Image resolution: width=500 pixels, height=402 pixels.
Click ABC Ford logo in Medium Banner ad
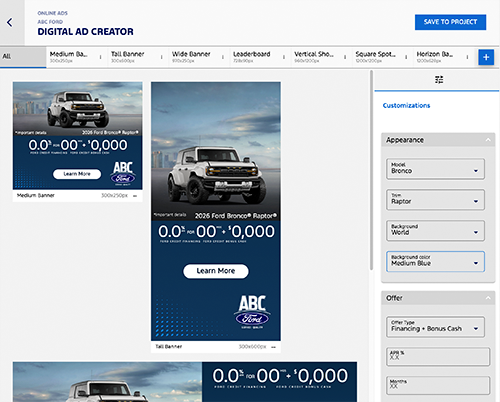click(123, 173)
